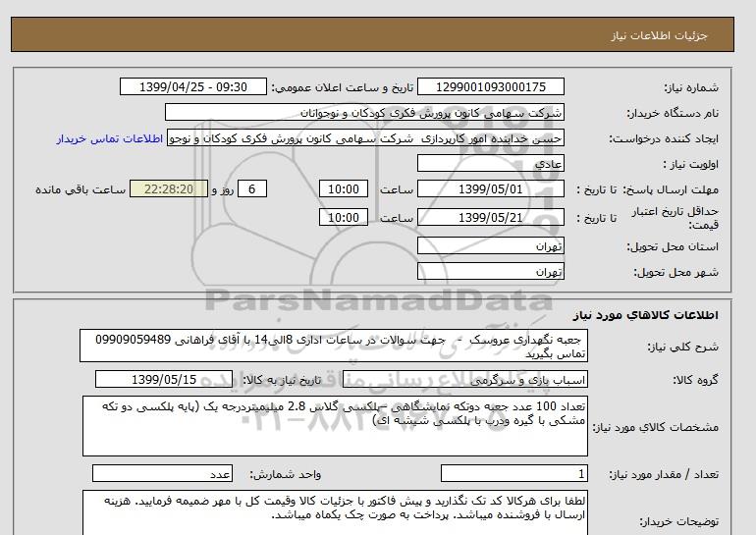Click the request creator field حسن خدابنده
The image size is (756, 535).
coord(365,138)
